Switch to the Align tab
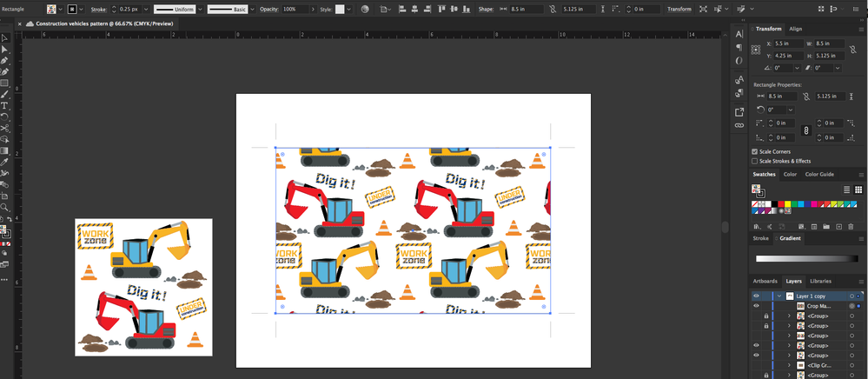The image size is (868, 379). pyautogui.click(x=795, y=29)
